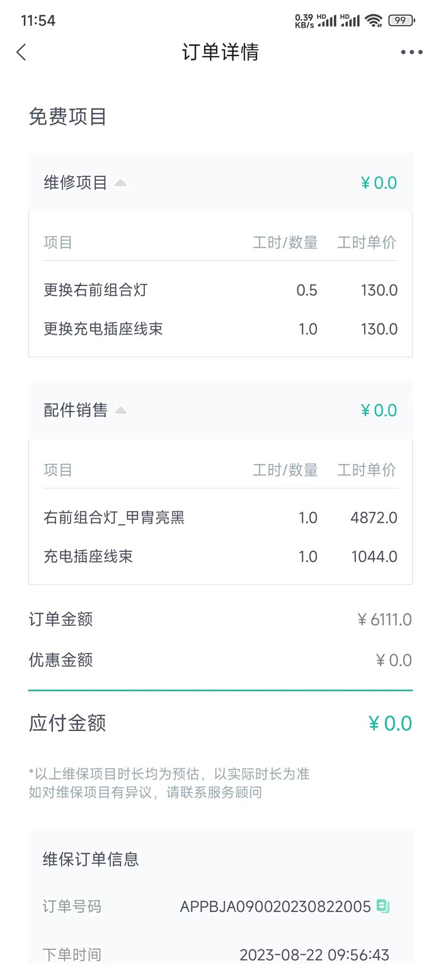Tap the 充电插座线束 part row
This screenshot has width=441, height=980.
pos(220,556)
